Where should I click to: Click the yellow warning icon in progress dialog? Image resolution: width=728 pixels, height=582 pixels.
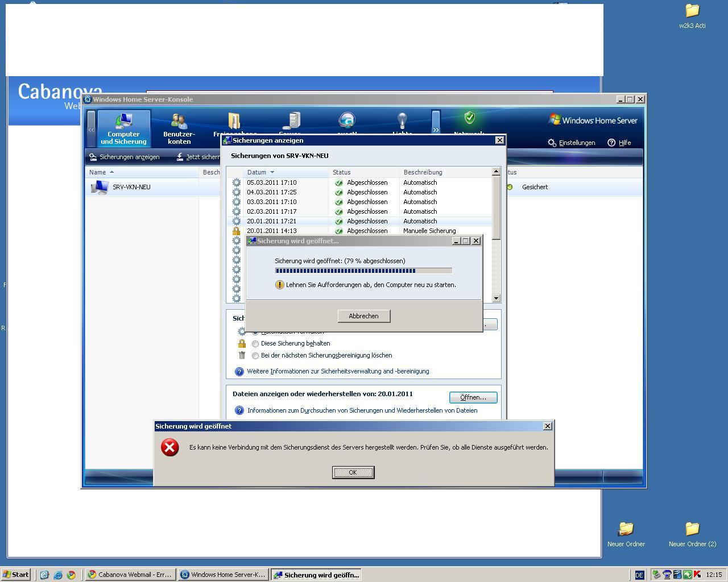coord(279,285)
